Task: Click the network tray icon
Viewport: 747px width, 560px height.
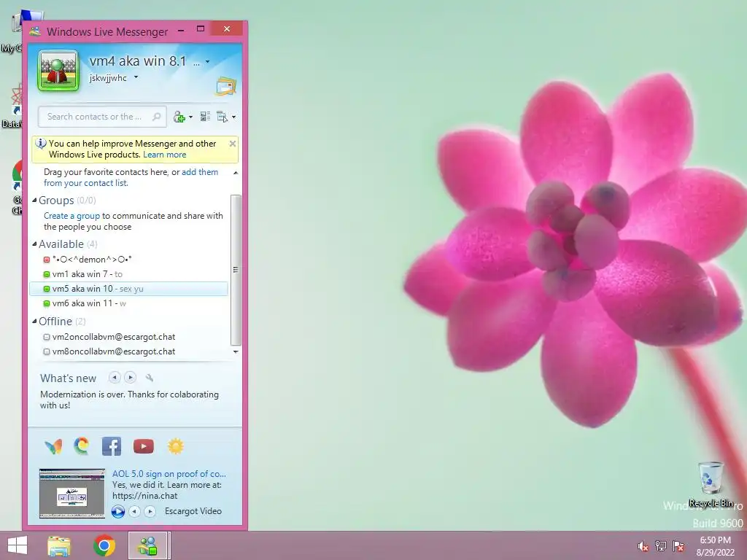Action: [661, 546]
